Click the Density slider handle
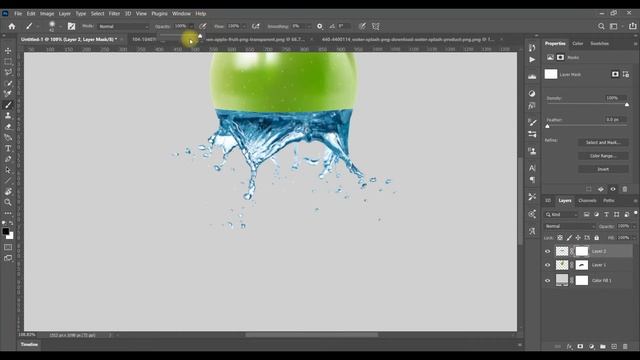640x360 pixels. point(627,104)
